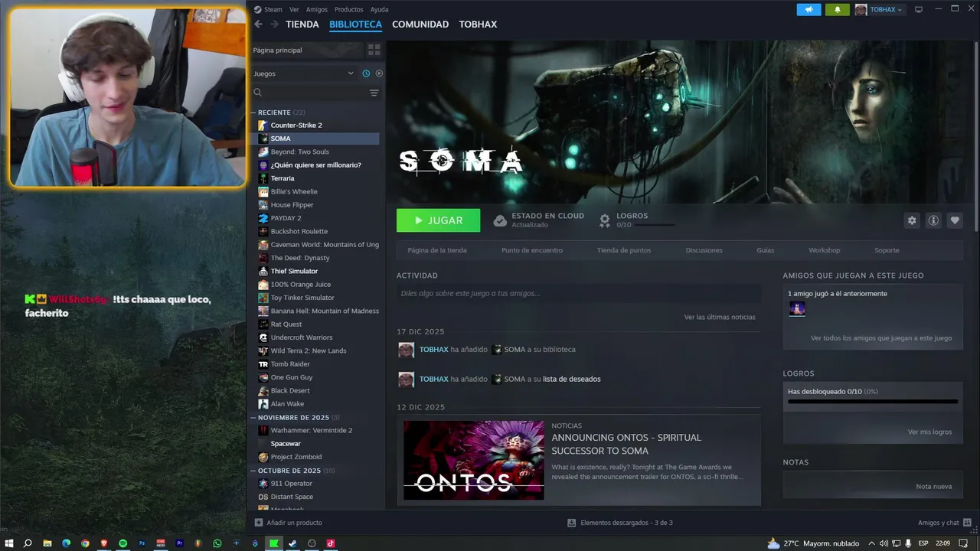Open the Ayuda menu
Viewport: 980px width, 551px height.
point(379,9)
